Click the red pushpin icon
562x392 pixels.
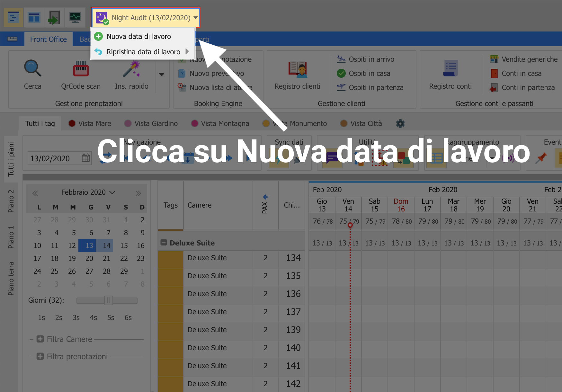541,158
